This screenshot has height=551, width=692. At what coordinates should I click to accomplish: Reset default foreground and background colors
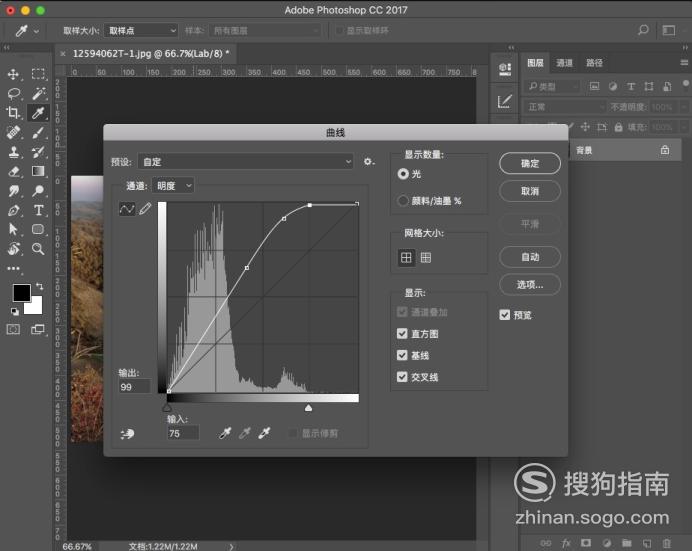[x=15, y=311]
